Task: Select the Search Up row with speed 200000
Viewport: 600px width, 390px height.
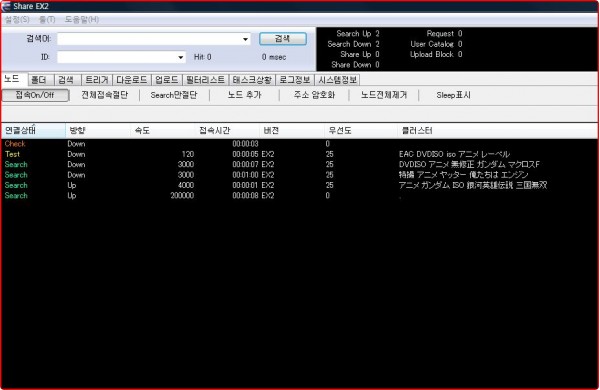Action: (x=300, y=196)
